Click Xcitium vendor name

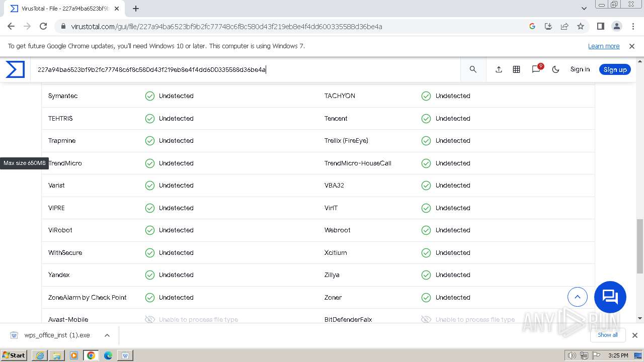336,253
